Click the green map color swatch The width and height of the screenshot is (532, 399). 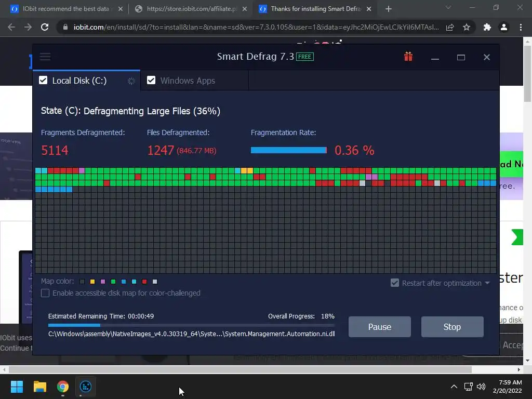coord(113,282)
